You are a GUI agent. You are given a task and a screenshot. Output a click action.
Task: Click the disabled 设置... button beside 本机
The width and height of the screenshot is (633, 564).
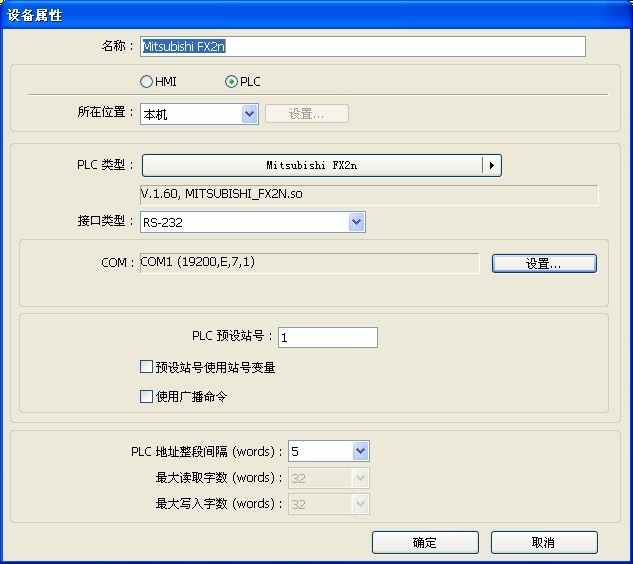[306, 114]
